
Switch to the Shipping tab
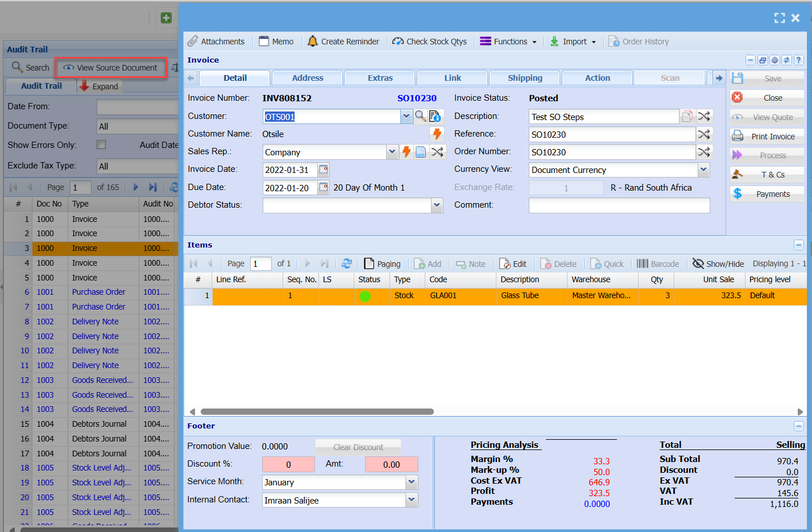(x=525, y=78)
